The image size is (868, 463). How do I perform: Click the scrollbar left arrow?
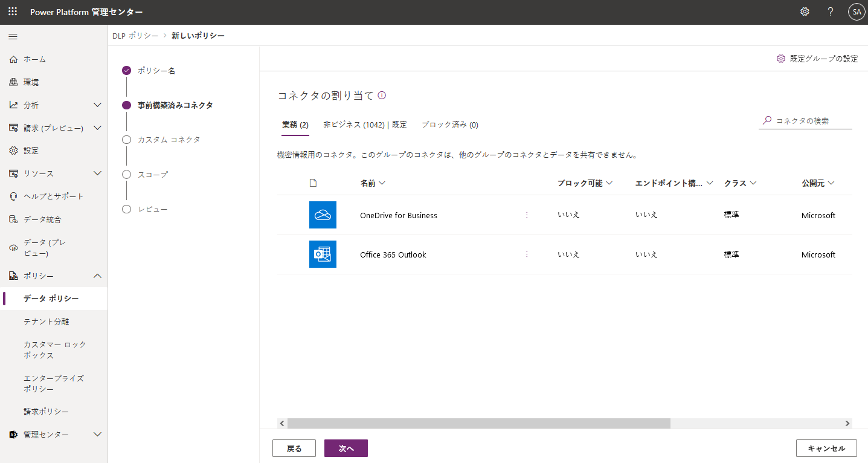click(x=282, y=424)
